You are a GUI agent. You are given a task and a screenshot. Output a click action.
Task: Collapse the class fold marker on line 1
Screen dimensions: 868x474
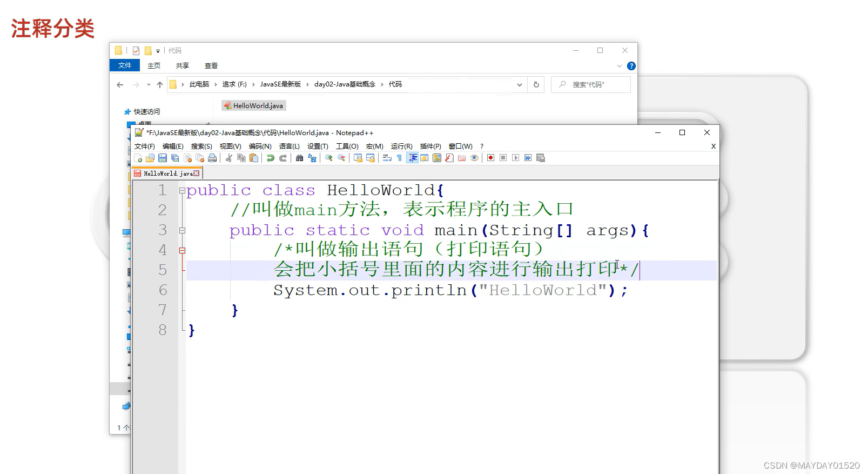(x=182, y=190)
